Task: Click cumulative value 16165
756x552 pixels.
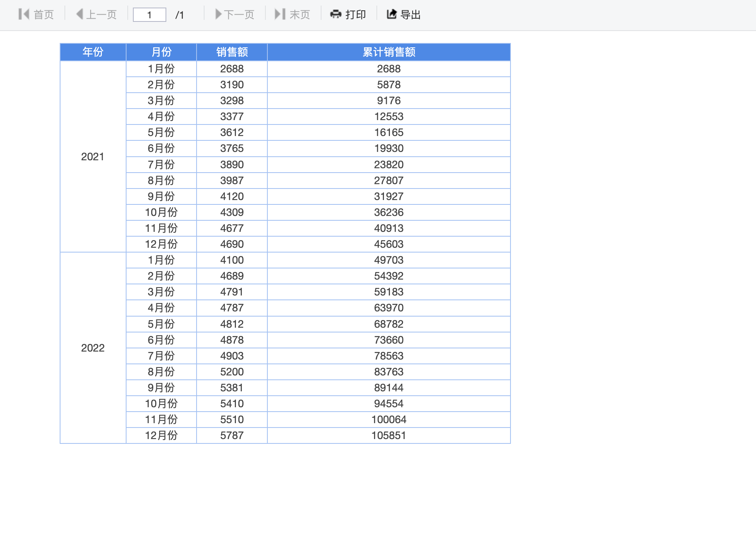Action: (389, 132)
